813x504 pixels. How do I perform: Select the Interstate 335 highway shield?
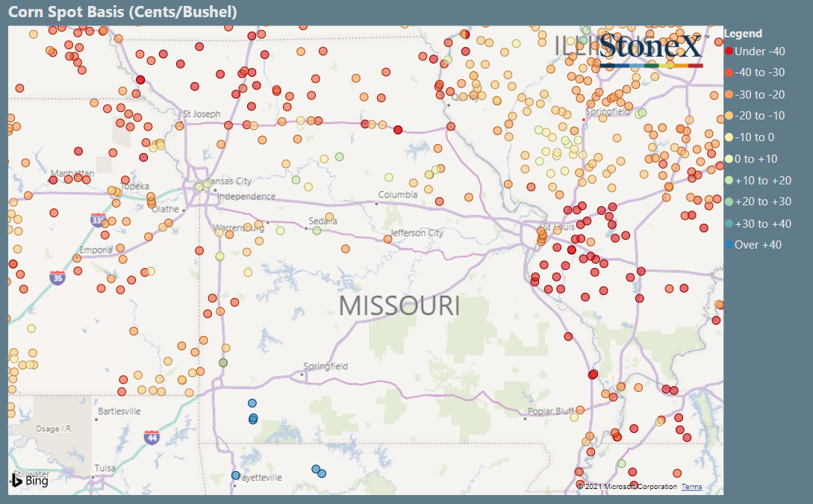(x=98, y=220)
